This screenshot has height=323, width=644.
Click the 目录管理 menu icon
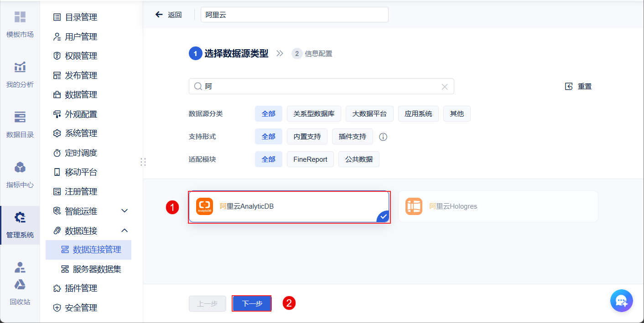click(x=57, y=17)
